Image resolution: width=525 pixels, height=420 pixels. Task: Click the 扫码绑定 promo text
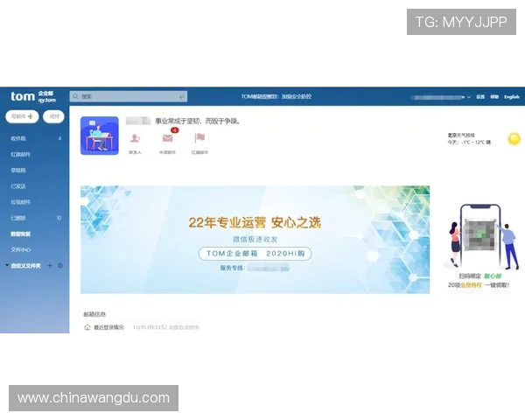(x=470, y=276)
